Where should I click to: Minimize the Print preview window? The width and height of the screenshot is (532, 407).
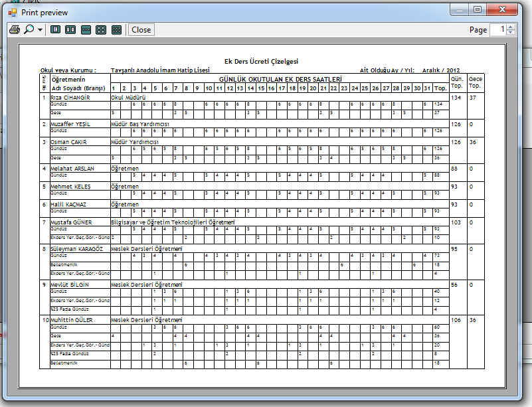point(460,9)
